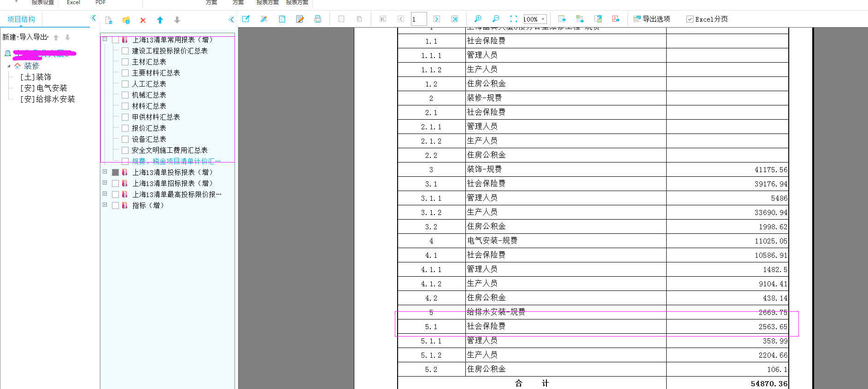Viewport: 868px width, 389px height.
Task: Click the gray up arrow beside 导入导出
Action: point(56,37)
